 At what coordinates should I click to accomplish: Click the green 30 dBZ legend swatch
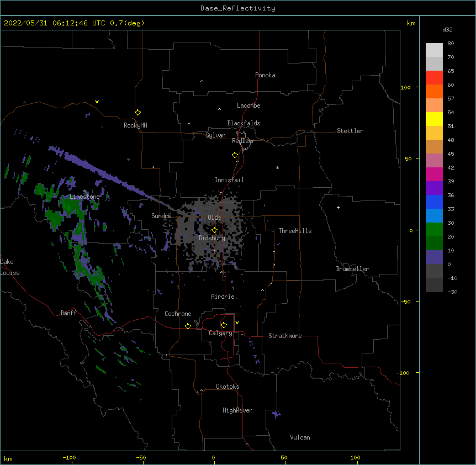coord(434,230)
